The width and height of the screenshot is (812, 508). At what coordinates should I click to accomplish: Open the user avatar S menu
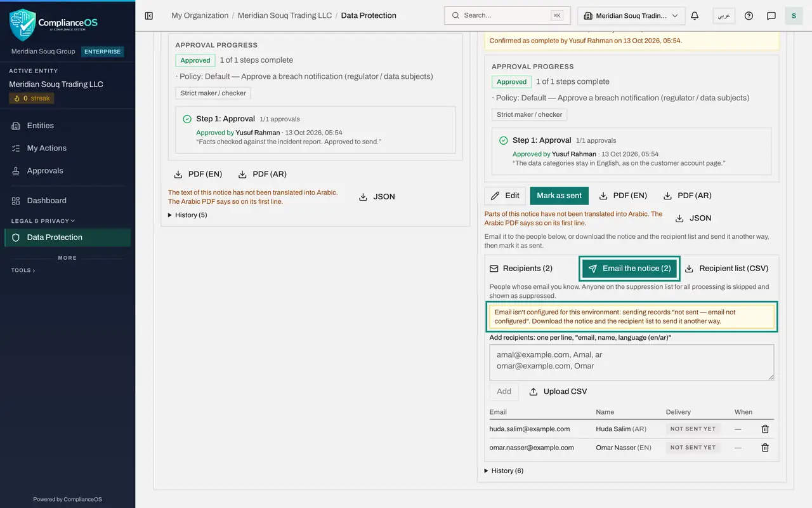(x=794, y=16)
